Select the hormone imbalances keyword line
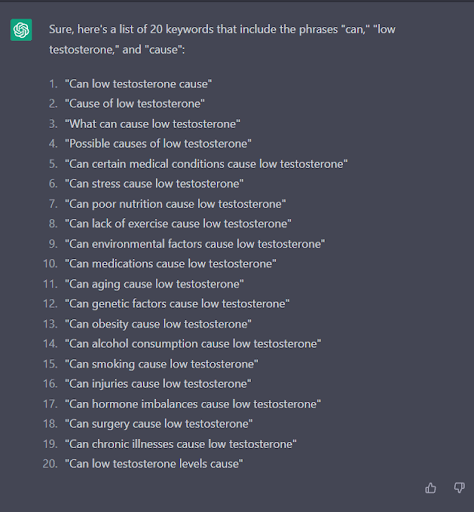Image resolution: width=474 pixels, height=512 pixels. (x=193, y=404)
